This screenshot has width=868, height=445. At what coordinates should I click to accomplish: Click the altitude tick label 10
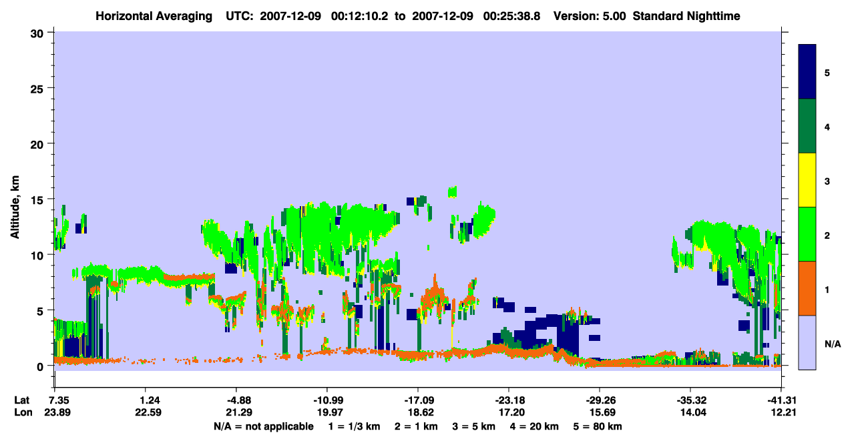coord(39,255)
